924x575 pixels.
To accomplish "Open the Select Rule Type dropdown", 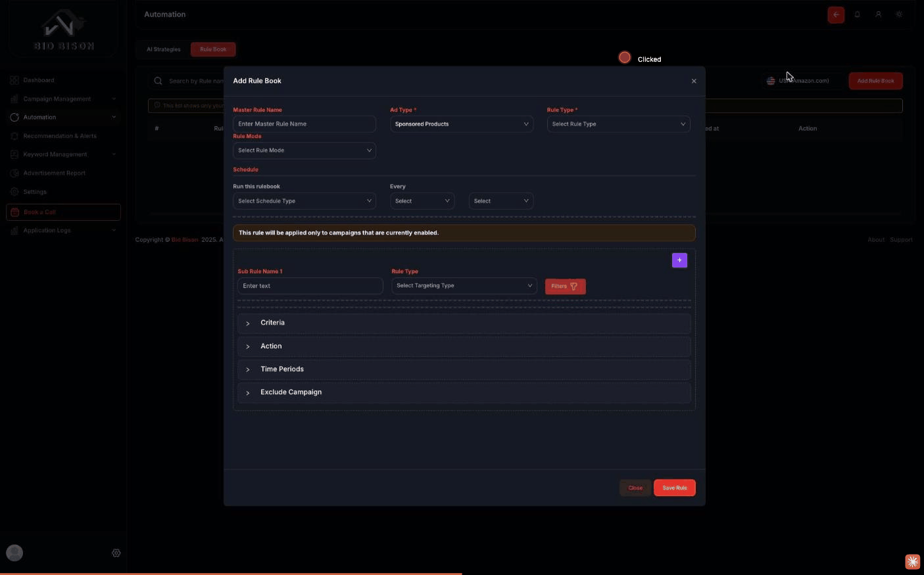I will 619,124.
